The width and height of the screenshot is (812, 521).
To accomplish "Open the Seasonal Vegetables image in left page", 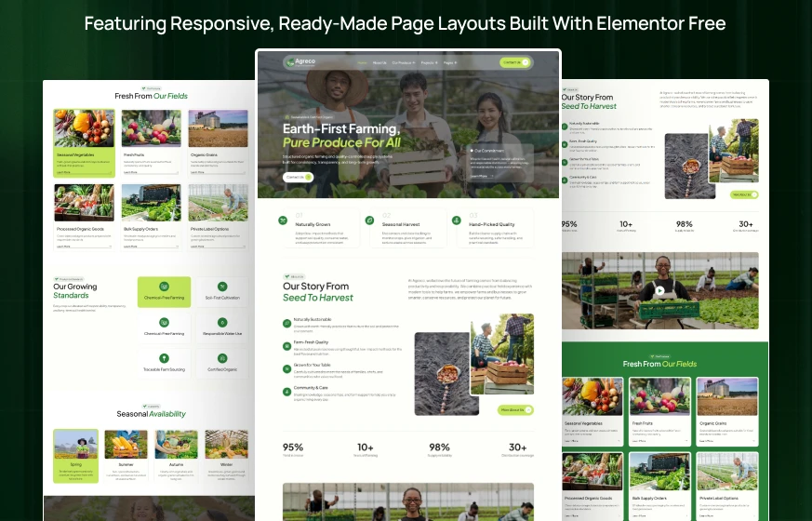I will [x=84, y=127].
